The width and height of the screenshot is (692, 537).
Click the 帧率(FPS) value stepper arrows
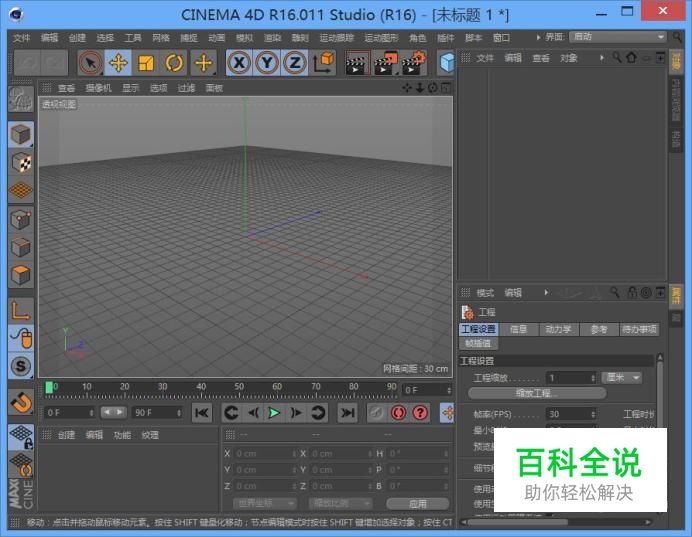tap(593, 414)
